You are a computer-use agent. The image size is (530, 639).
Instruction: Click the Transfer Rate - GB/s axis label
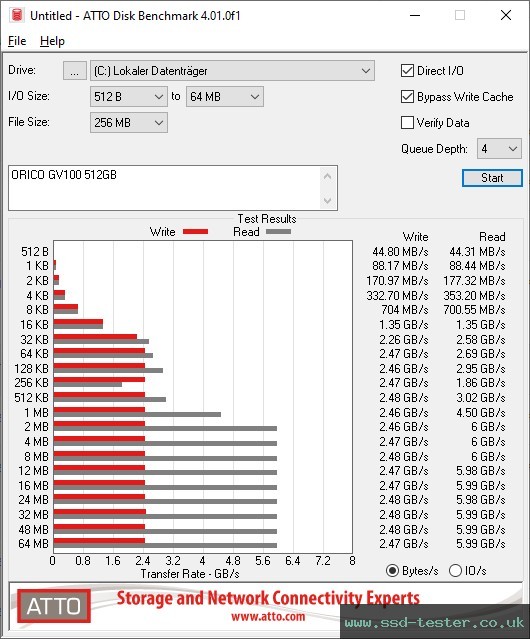coord(190,574)
